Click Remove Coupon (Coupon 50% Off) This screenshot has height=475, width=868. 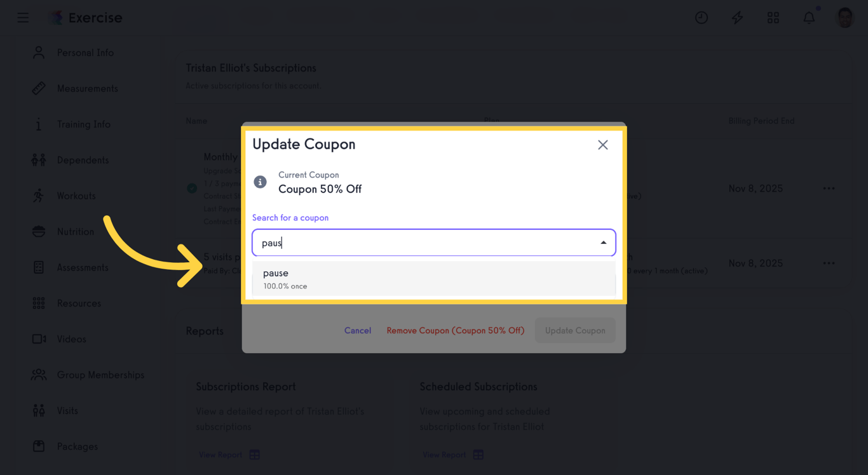tap(456, 330)
